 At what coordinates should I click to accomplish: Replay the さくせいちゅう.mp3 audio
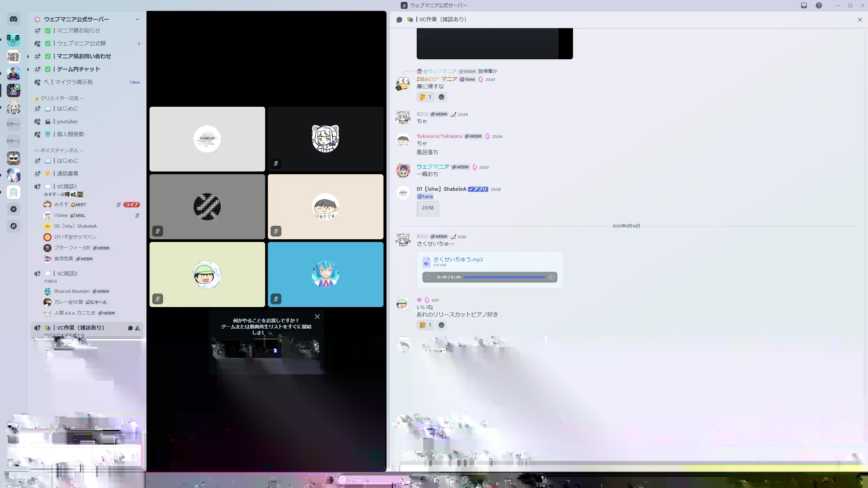tap(428, 277)
